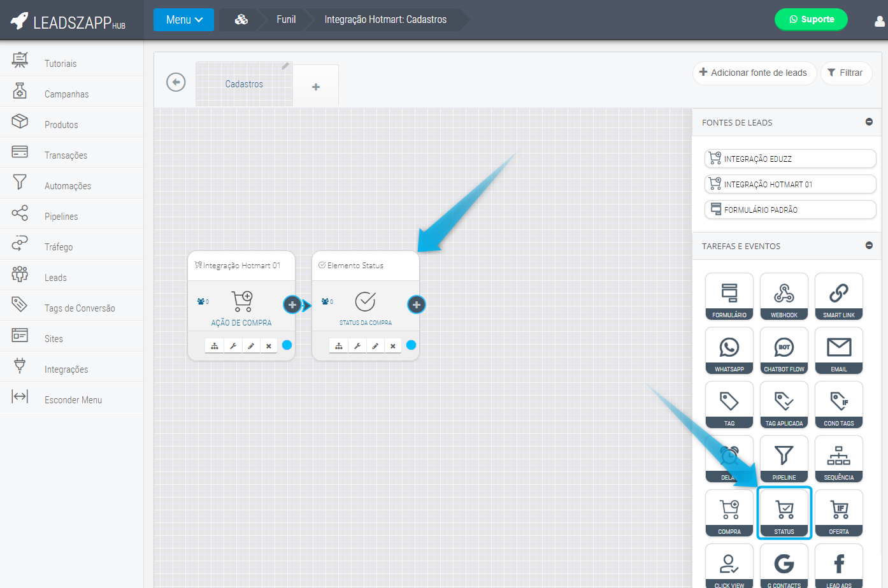The image size is (888, 588).
Task: Select the Pipeline funnel element
Action: pyautogui.click(x=784, y=459)
